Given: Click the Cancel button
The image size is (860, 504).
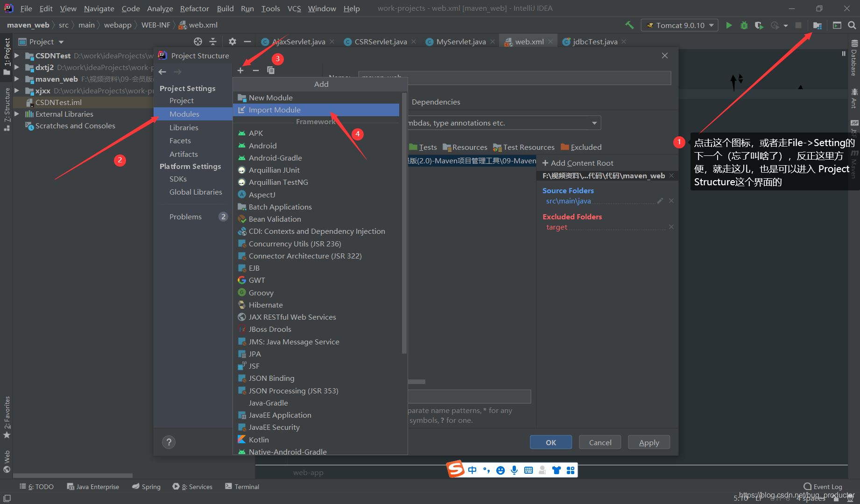Looking at the screenshot, I should (600, 442).
